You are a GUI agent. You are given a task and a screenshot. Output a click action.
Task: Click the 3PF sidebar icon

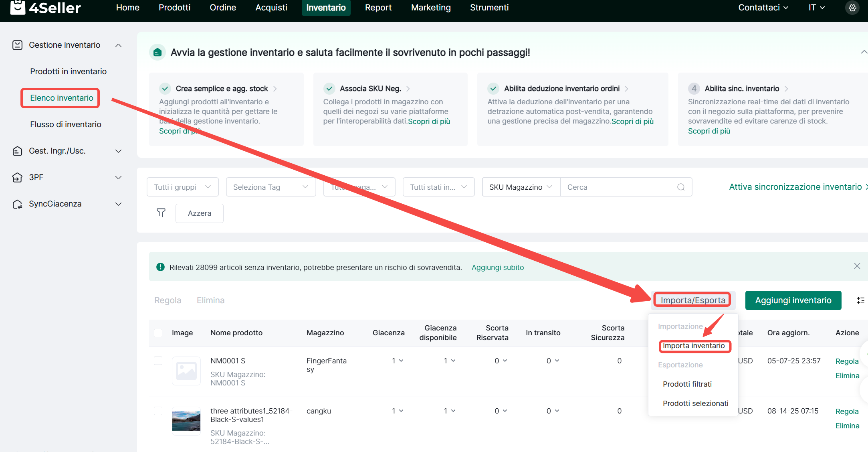(x=17, y=177)
